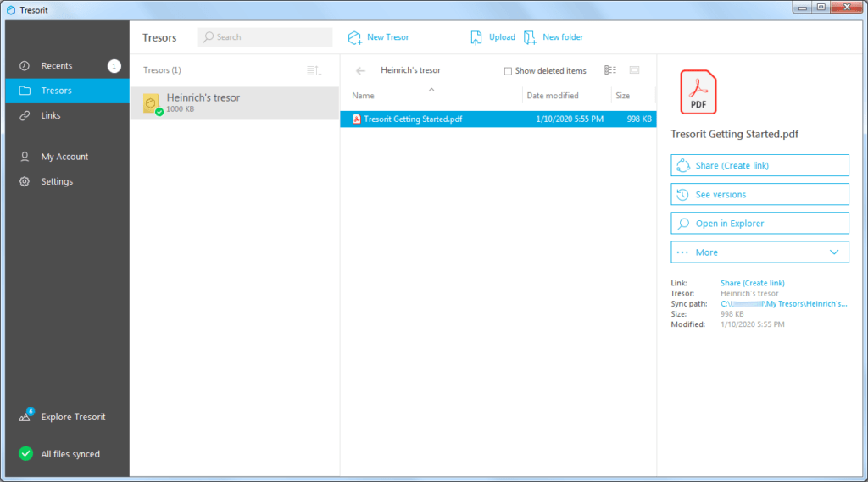
Task: Sort the tresors list
Action: tap(314, 70)
